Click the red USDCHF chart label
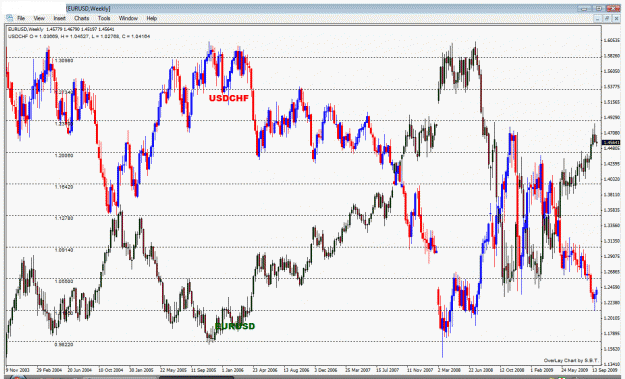 tap(229, 98)
